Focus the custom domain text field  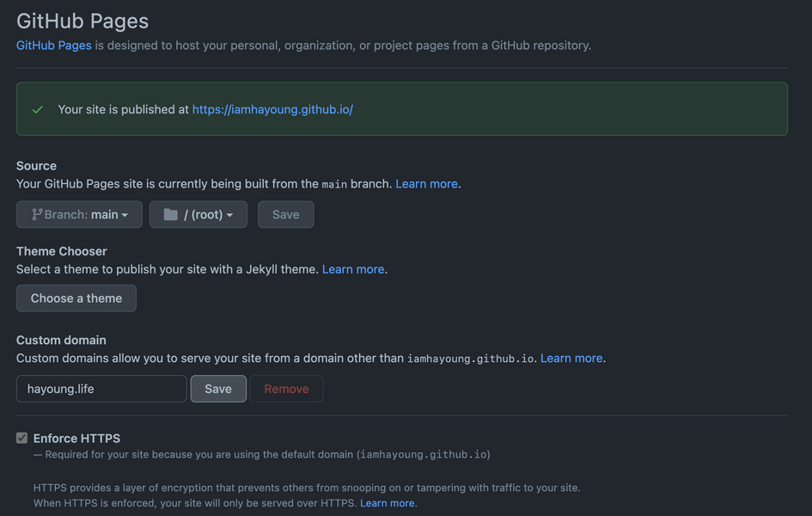click(101, 389)
